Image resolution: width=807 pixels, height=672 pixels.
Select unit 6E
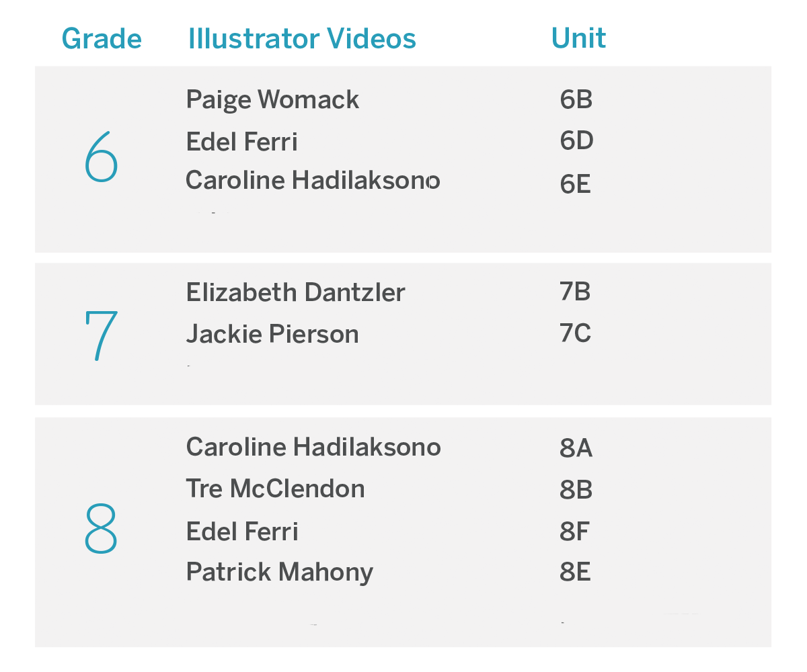[575, 184]
